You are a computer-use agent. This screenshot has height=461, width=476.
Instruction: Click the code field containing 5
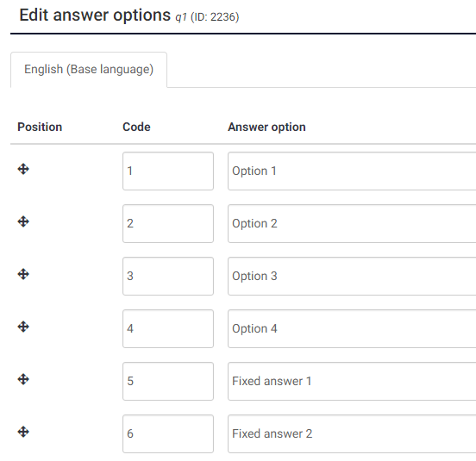(168, 381)
